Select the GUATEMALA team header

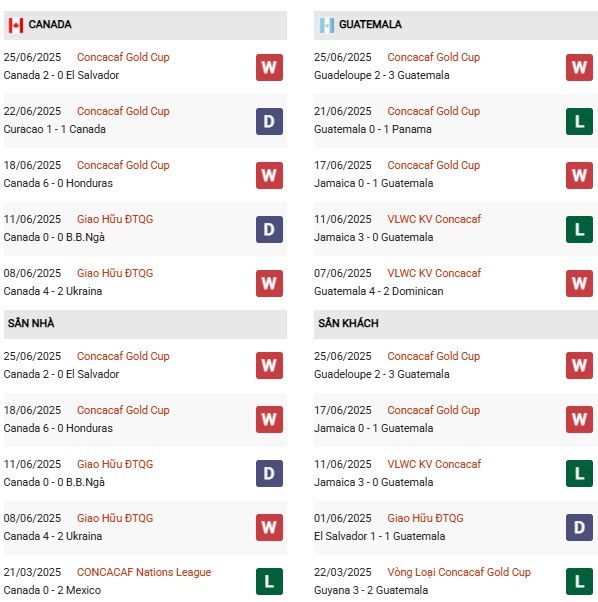click(x=456, y=25)
